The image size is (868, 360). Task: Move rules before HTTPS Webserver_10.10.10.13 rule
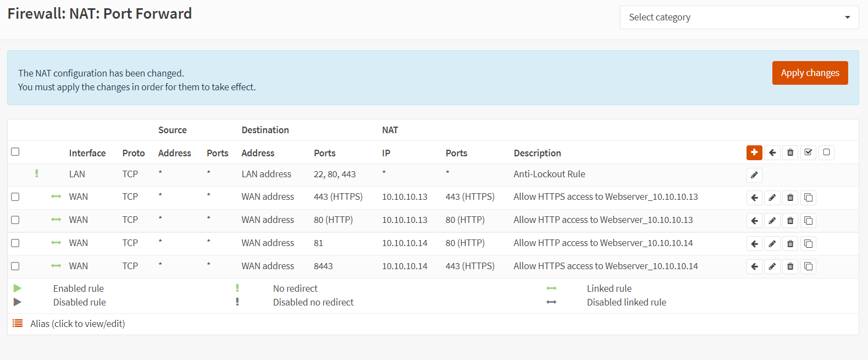point(754,198)
